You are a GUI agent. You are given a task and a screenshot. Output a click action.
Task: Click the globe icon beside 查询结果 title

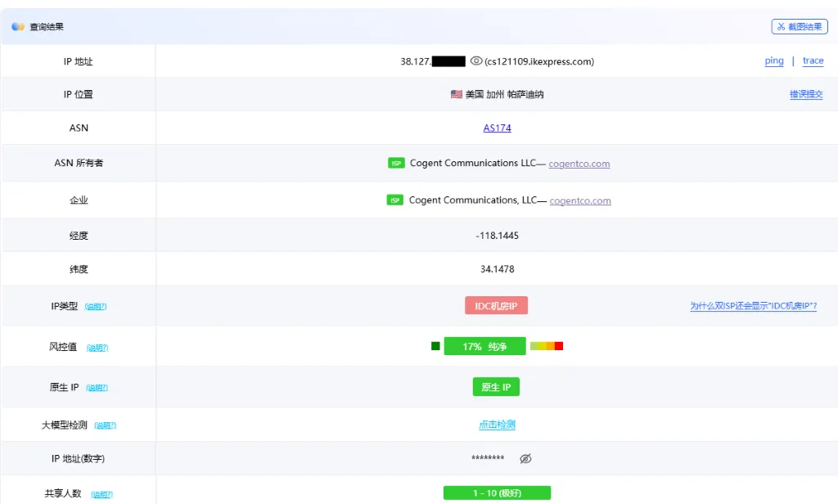point(17,25)
